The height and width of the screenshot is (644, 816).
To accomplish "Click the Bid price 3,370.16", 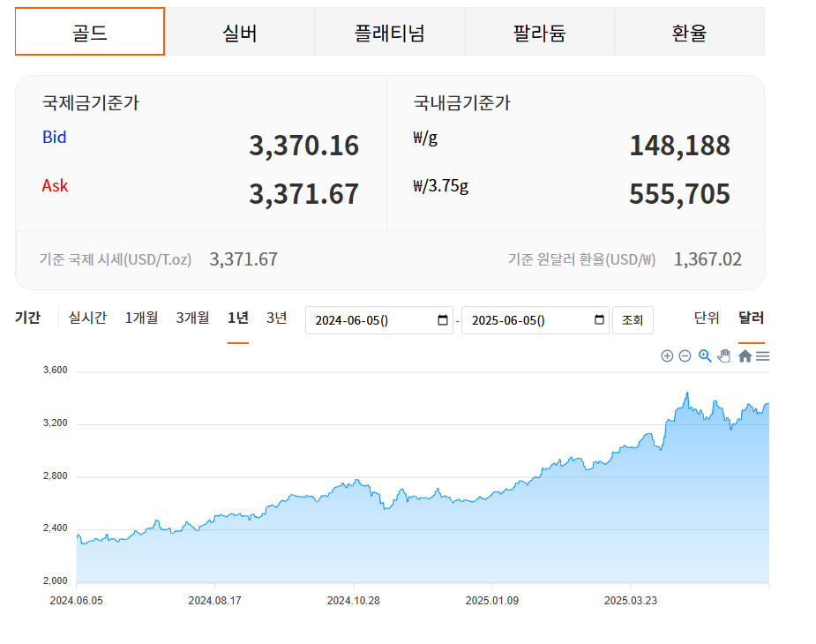I will 304,146.
